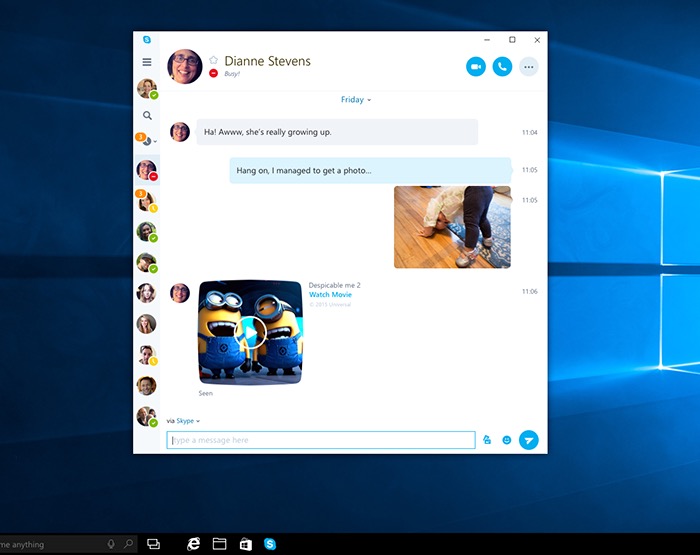
Task: Open Windows Store from the taskbar
Action: (245, 544)
